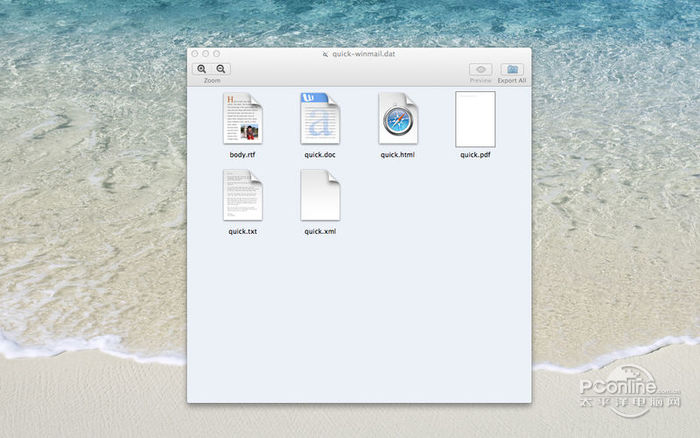Click the quick.xml filename label
The height and width of the screenshot is (438, 700).
[320, 231]
